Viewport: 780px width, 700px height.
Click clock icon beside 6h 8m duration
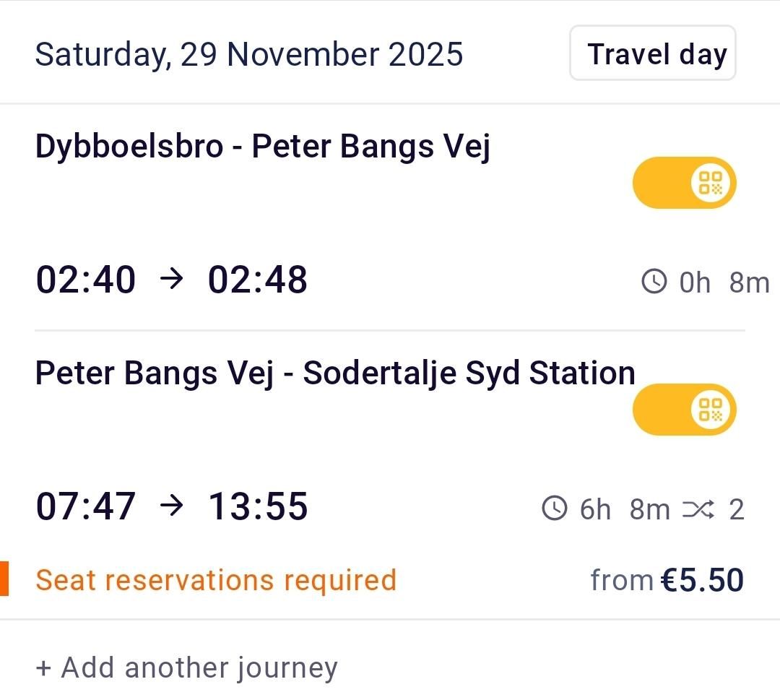click(x=555, y=509)
